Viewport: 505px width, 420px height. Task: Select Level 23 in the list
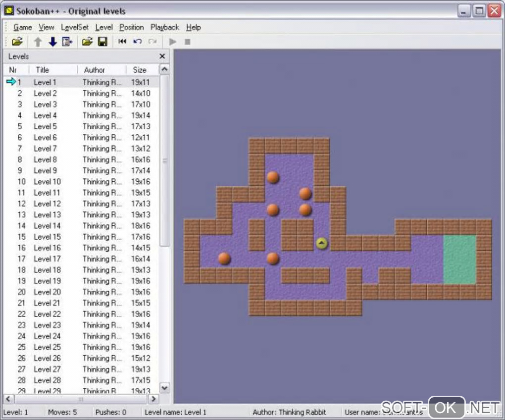pos(82,325)
